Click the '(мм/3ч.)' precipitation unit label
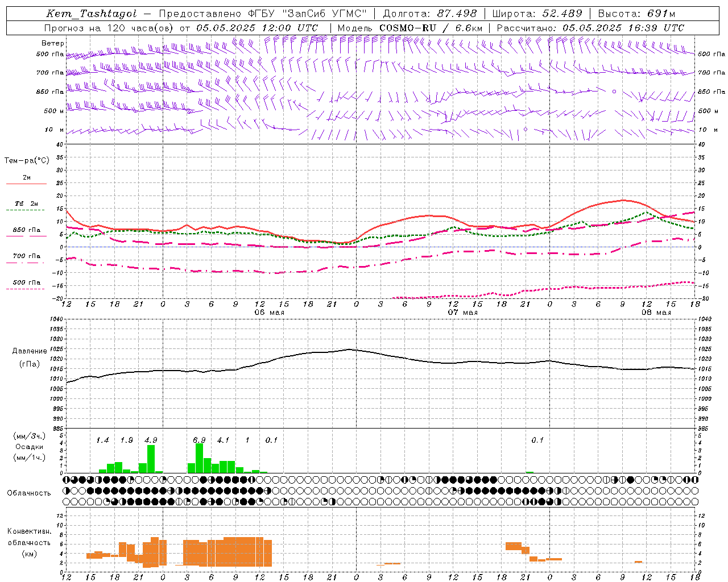728x582 pixels. [x=29, y=436]
